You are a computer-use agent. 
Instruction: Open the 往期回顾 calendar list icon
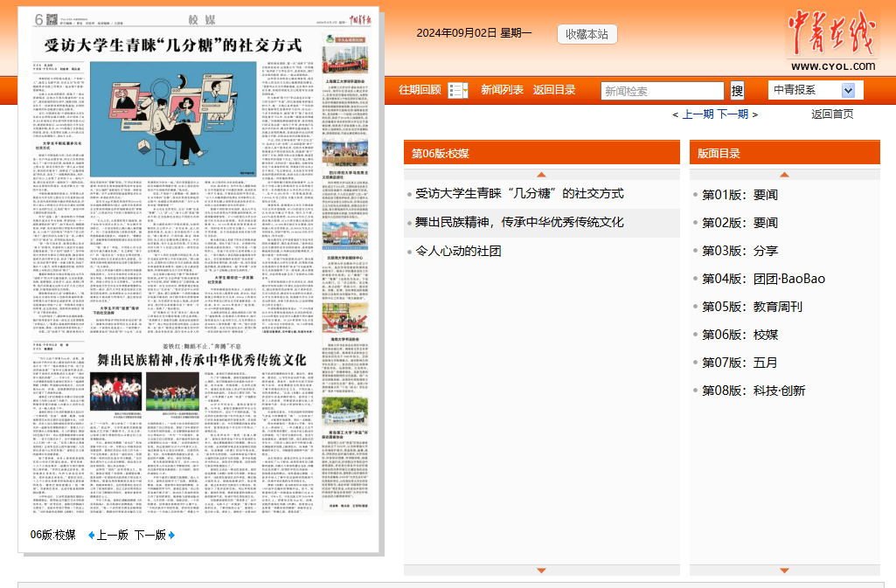pyautogui.click(x=457, y=90)
